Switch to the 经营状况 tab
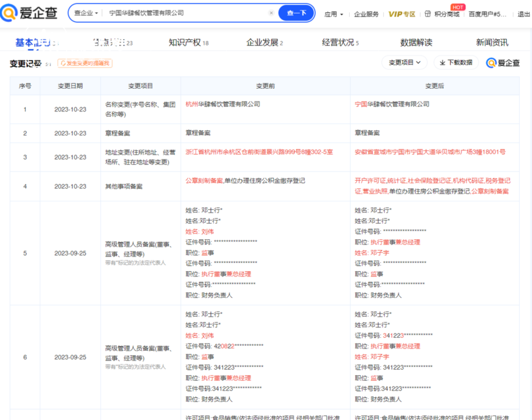This screenshot has width=532, height=420. tap(340, 43)
